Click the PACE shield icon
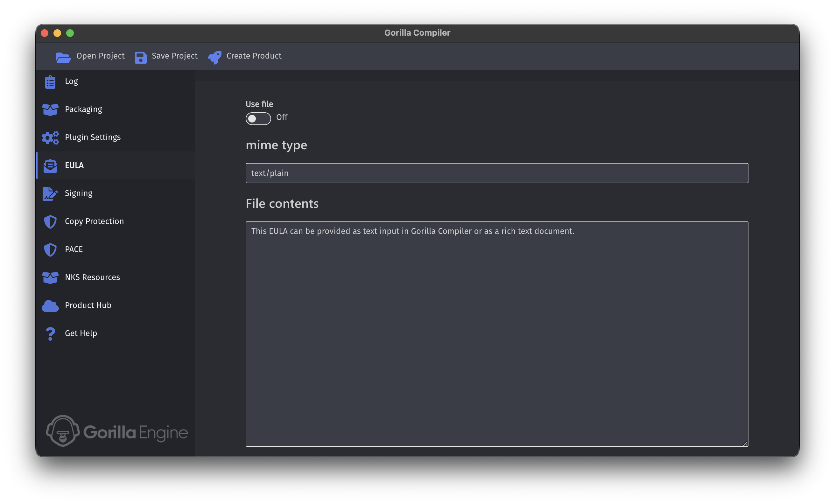Image resolution: width=835 pixels, height=504 pixels. pyautogui.click(x=50, y=250)
